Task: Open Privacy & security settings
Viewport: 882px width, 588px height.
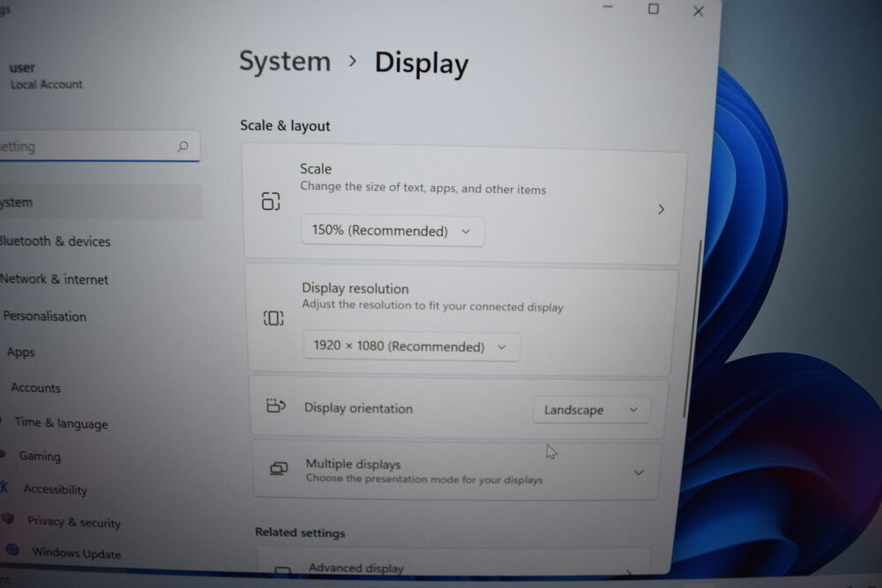Action: click(74, 522)
